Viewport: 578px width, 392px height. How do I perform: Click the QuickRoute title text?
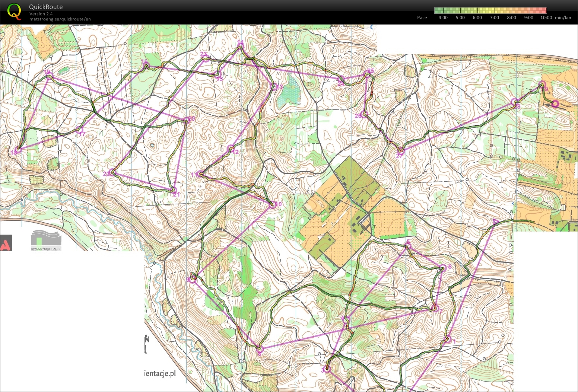pos(46,7)
